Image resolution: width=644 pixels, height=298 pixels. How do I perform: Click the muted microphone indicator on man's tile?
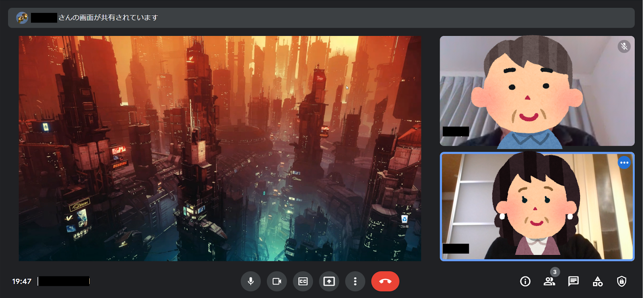(624, 47)
